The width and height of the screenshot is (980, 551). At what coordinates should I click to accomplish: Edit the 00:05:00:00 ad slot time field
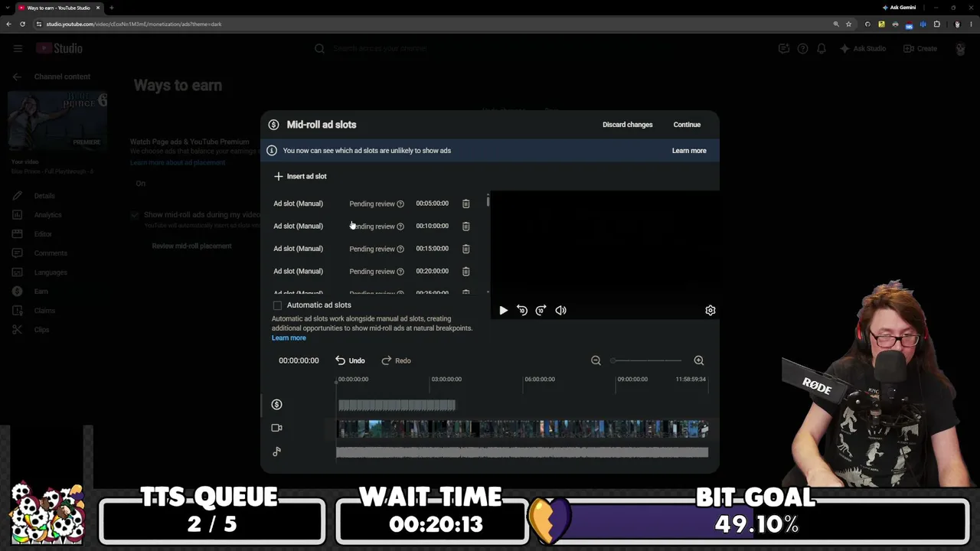(x=433, y=204)
